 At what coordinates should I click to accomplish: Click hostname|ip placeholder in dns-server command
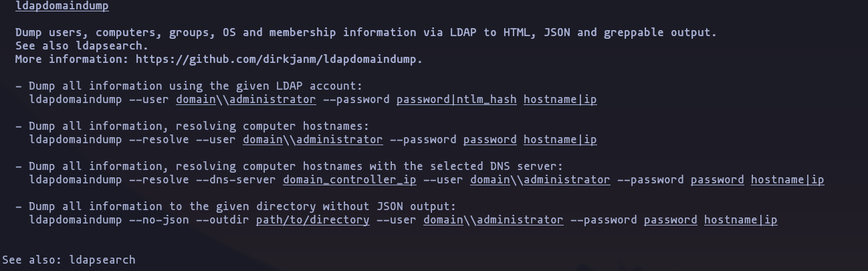coord(787,179)
